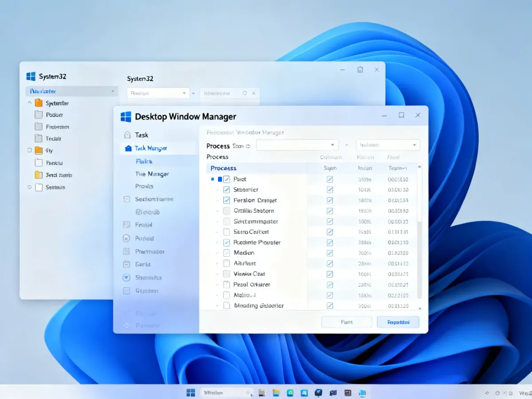
Task: Select Tine Manager in the sidebar
Action: click(152, 174)
